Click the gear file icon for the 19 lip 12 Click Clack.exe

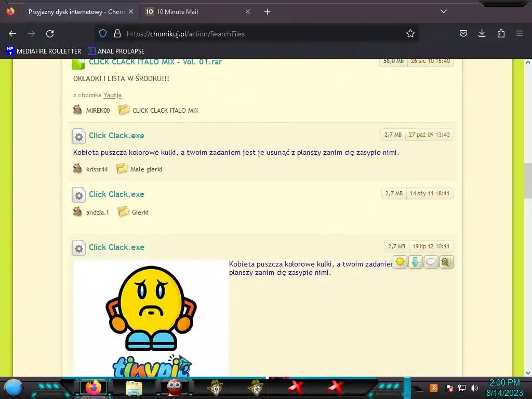click(x=79, y=248)
